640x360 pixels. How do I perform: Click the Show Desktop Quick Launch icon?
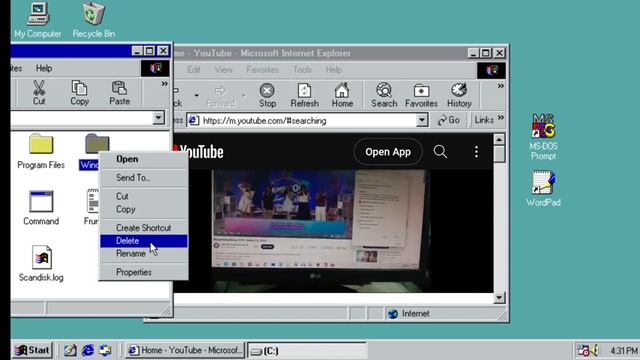click(70, 350)
